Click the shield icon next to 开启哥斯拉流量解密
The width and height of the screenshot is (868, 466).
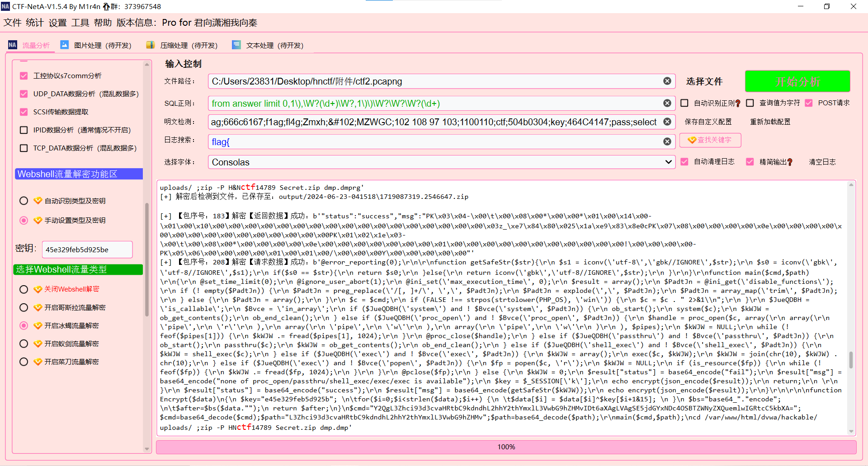point(38,307)
